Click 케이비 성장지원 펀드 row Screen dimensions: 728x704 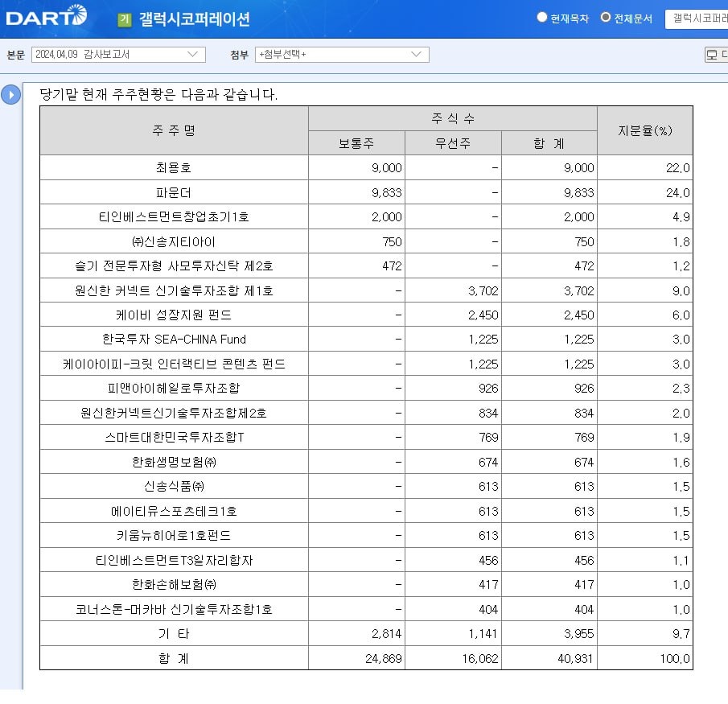click(x=174, y=315)
